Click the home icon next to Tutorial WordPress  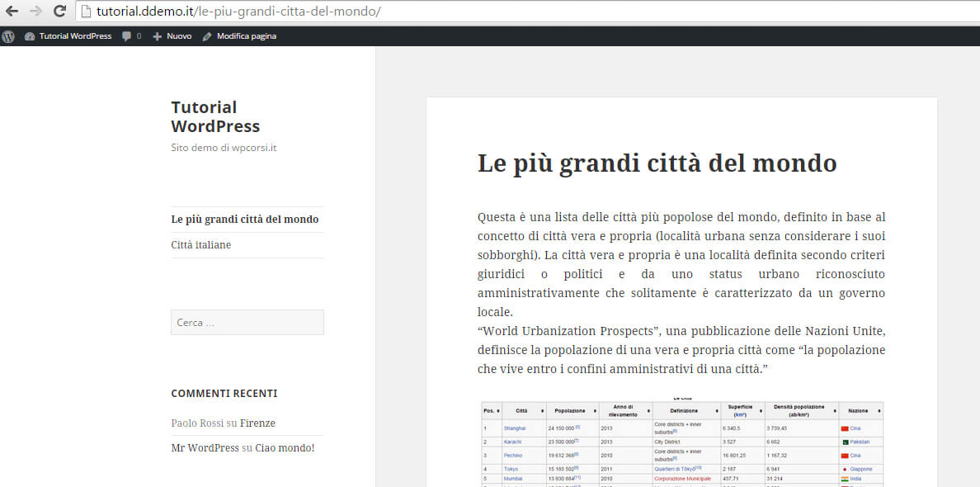(31, 35)
